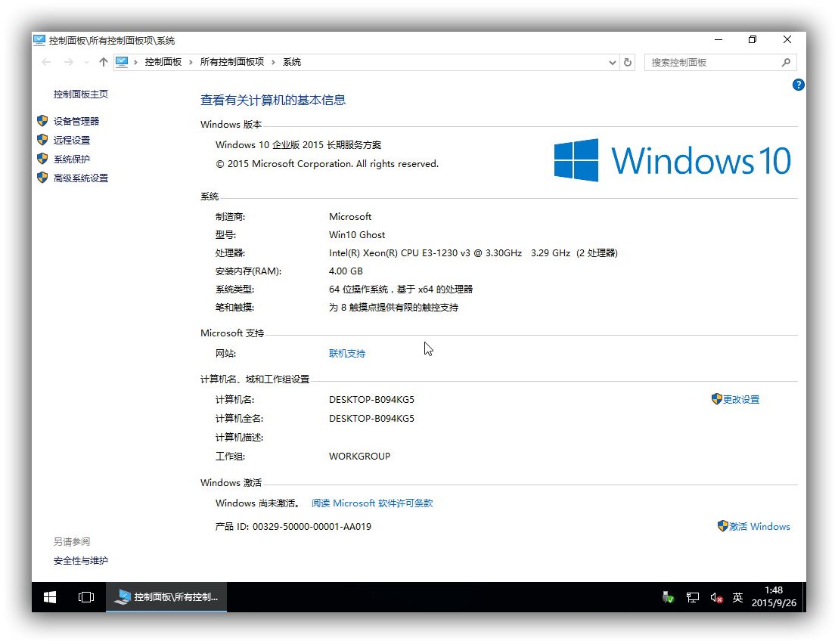Open the help question mark icon
This screenshot has height=644, width=838.
tap(798, 85)
